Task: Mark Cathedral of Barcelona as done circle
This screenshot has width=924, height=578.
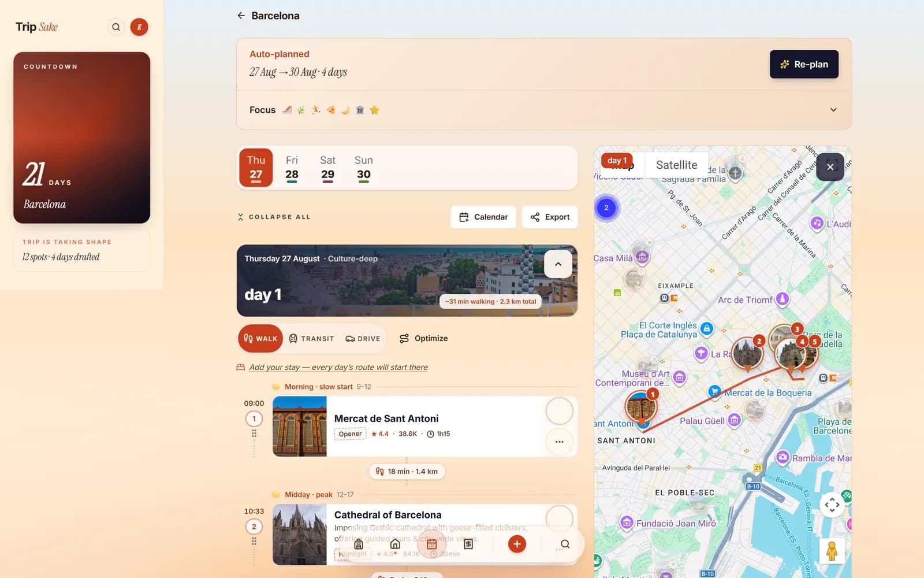Action: pos(559,518)
